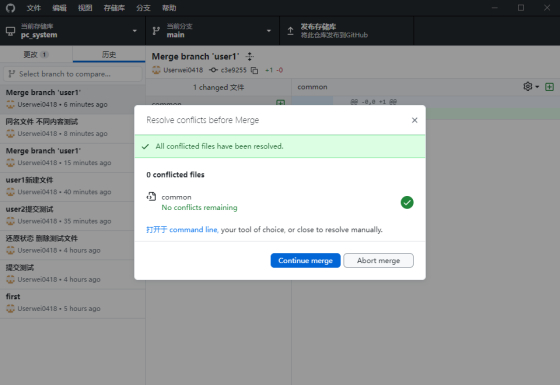Select the Merge branch 'user1' commit from 15 minutes ago

click(72, 157)
